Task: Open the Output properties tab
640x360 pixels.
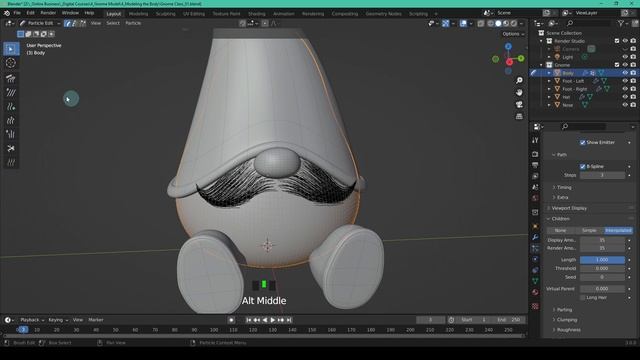Action: (535, 165)
